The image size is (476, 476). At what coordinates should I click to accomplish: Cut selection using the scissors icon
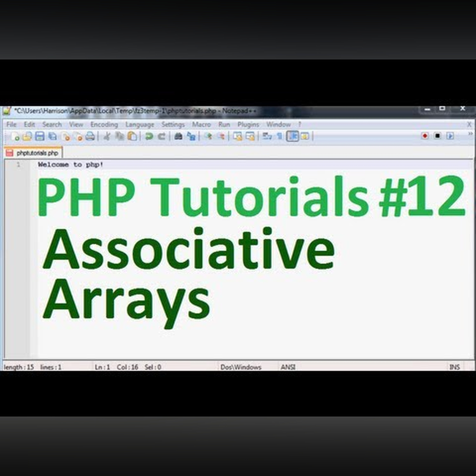[107, 136]
